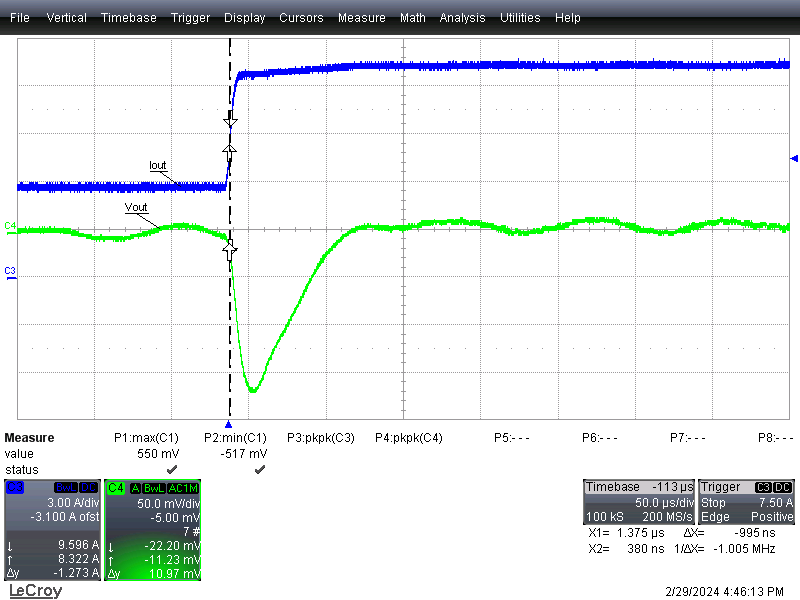Viewport: 800px width, 600px height.
Task: Click the P1 status checkmark
Action: tap(172, 469)
